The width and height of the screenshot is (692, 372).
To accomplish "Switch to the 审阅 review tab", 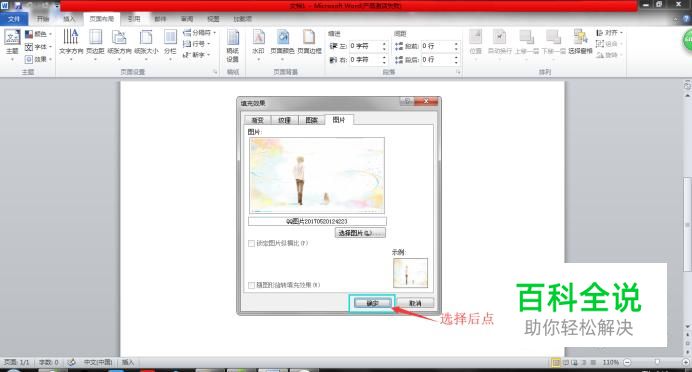I will (187, 19).
